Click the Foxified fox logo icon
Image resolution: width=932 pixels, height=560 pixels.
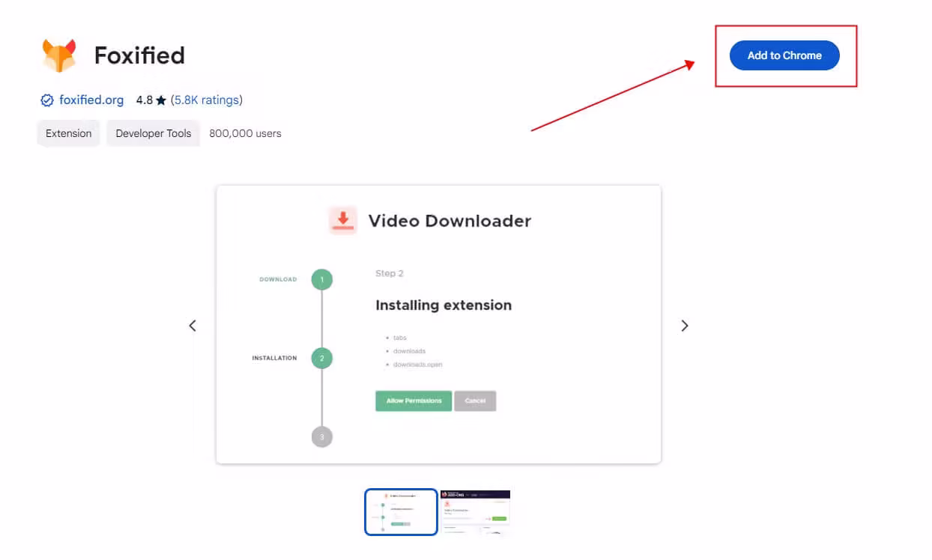click(59, 56)
